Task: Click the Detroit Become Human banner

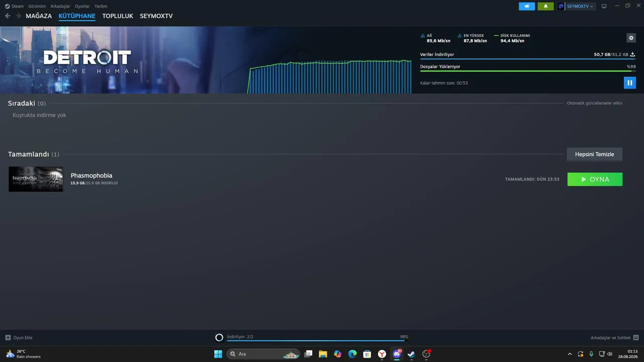Action: tap(123, 60)
